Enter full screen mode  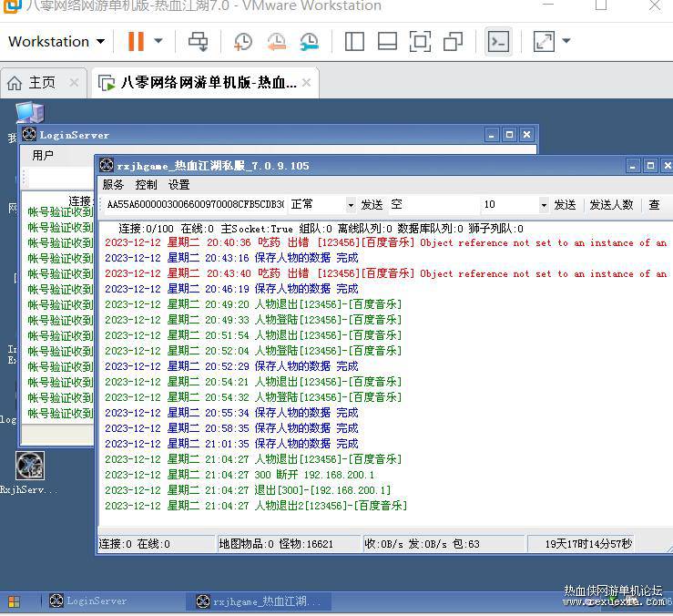coord(420,42)
